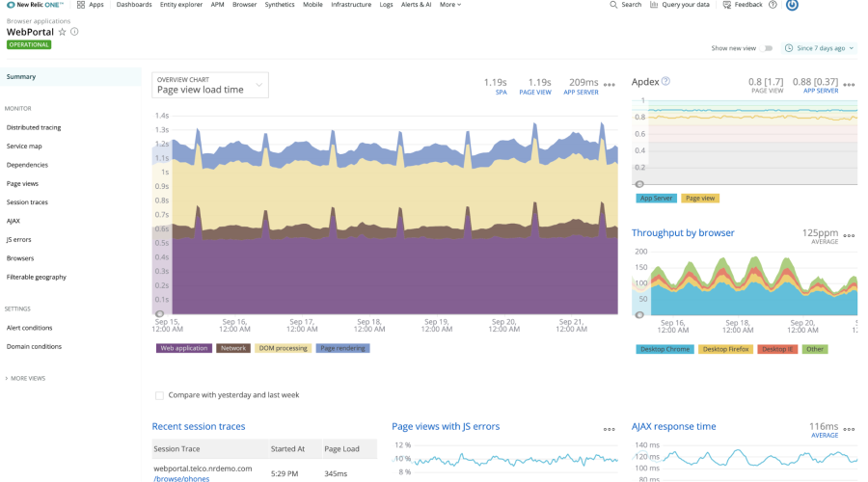Select JS errors in the sidebar
Viewport: 868px width, 482px height.
(20, 239)
